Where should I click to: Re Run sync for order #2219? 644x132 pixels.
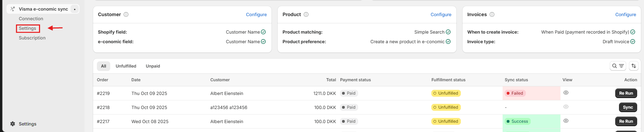626,93
